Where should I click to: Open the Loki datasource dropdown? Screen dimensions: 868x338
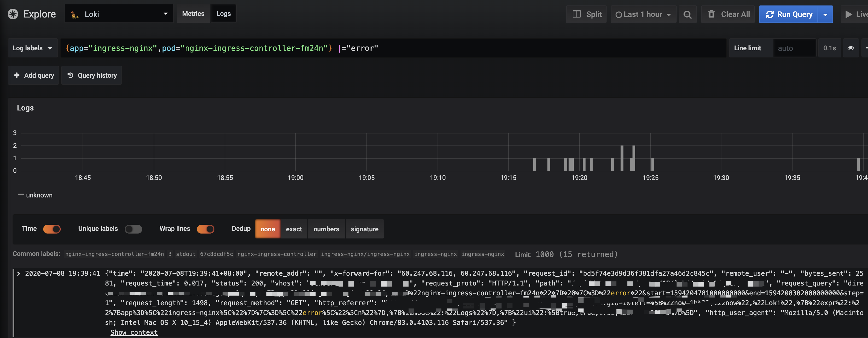119,14
